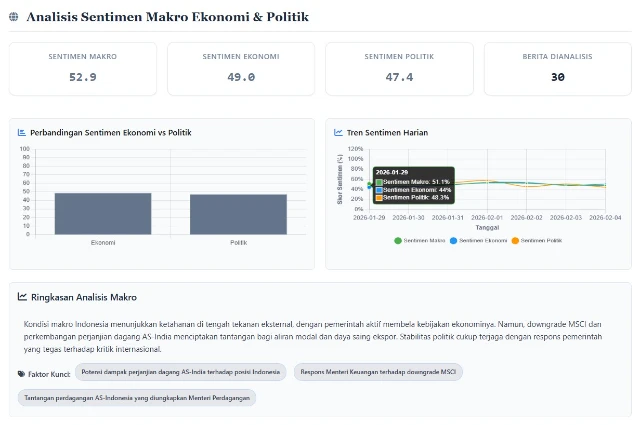Click the key icon next to Faktor Kunci
640x425 pixels.
click(x=22, y=373)
